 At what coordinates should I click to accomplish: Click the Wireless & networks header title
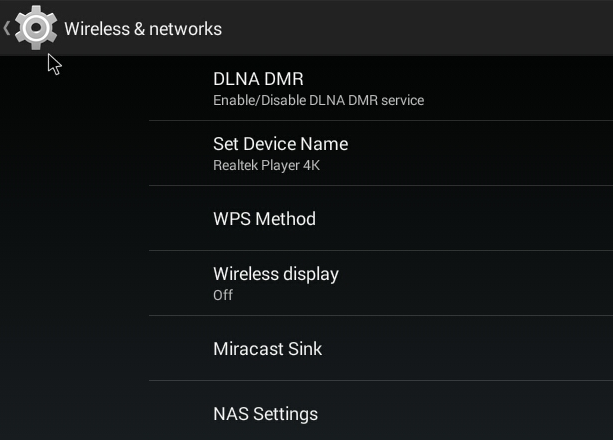[143, 29]
